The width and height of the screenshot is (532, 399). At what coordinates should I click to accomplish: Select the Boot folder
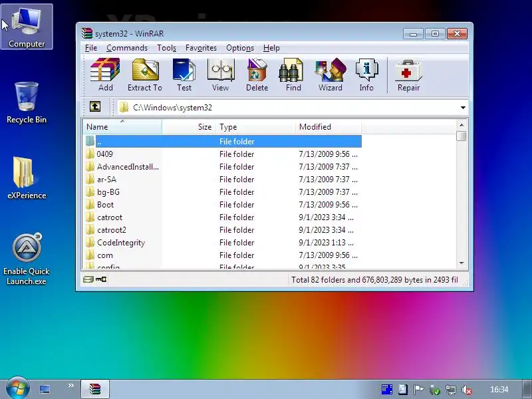click(223, 205)
